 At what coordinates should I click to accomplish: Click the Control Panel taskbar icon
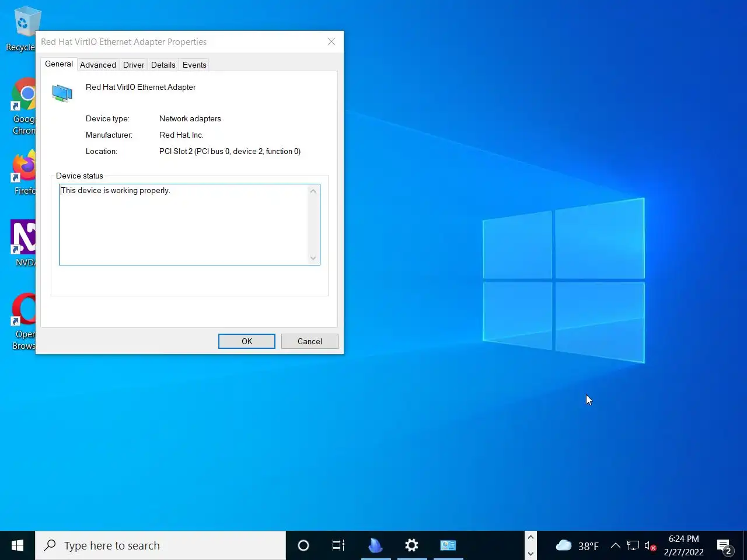pyautogui.click(x=448, y=545)
